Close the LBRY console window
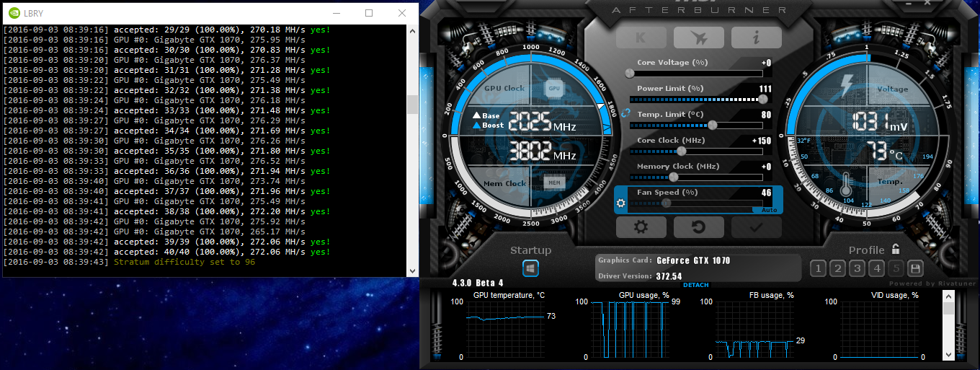The width and height of the screenshot is (980, 370). point(401,13)
